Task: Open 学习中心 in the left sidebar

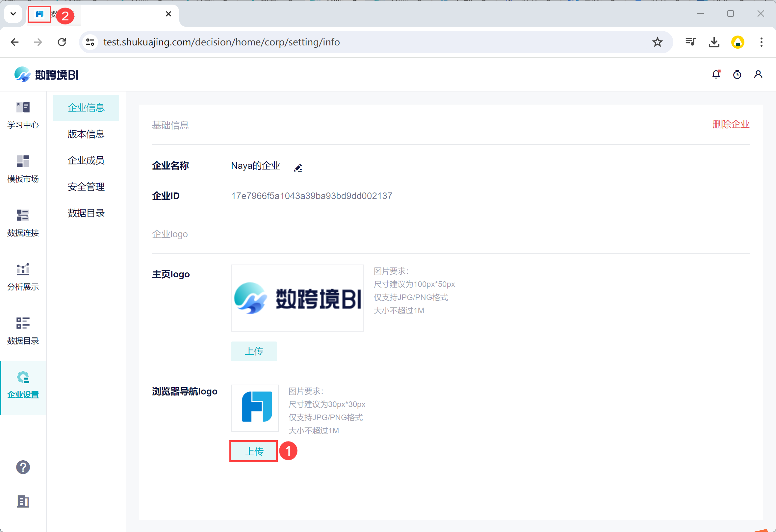Action: coord(23,115)
